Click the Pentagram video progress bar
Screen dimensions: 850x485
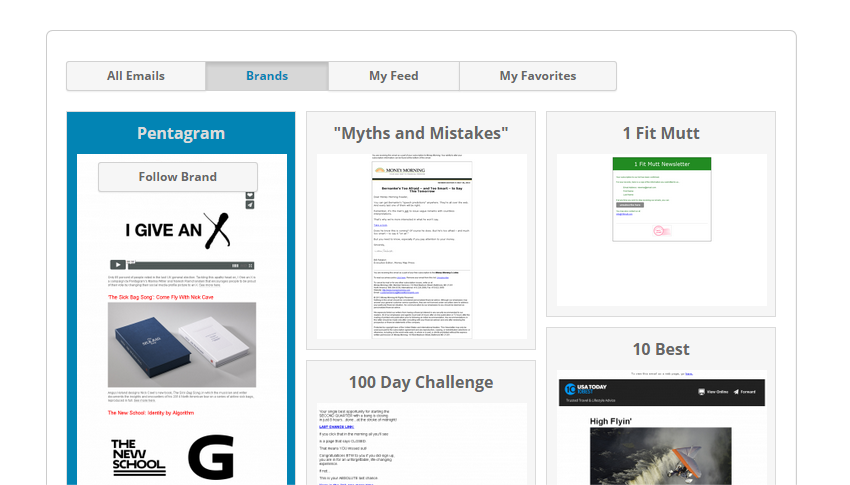tap(190, 266)
